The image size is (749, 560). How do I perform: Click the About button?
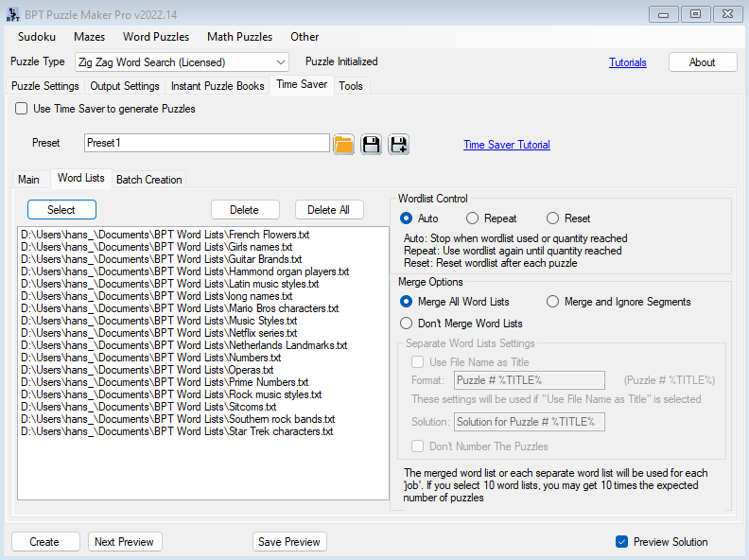pyautogui.click(x=703, y=62)
